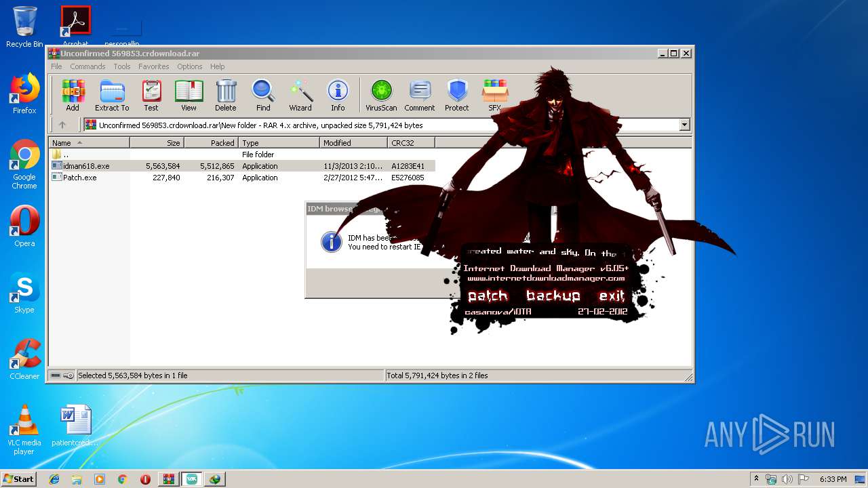This screenshot has width=868, height=488.
Task: Click the 'exit' button in the patcher
Action: point(611,296)
